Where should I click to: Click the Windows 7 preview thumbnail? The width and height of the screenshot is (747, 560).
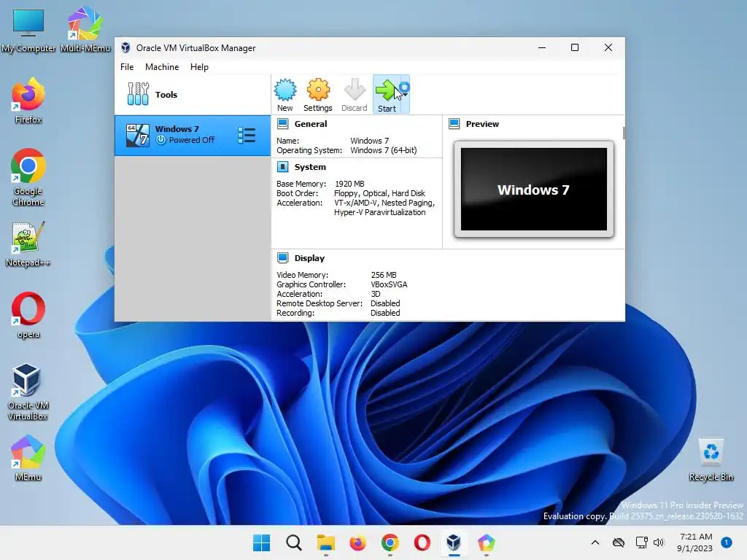pos(533,189)
